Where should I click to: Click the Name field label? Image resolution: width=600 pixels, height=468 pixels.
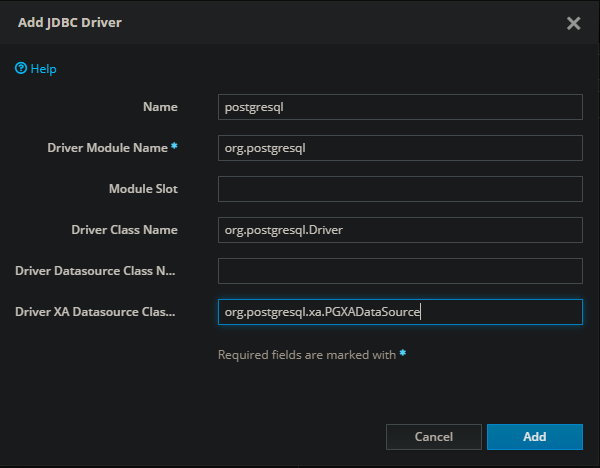pyautogui.click(x=160, y=107)
